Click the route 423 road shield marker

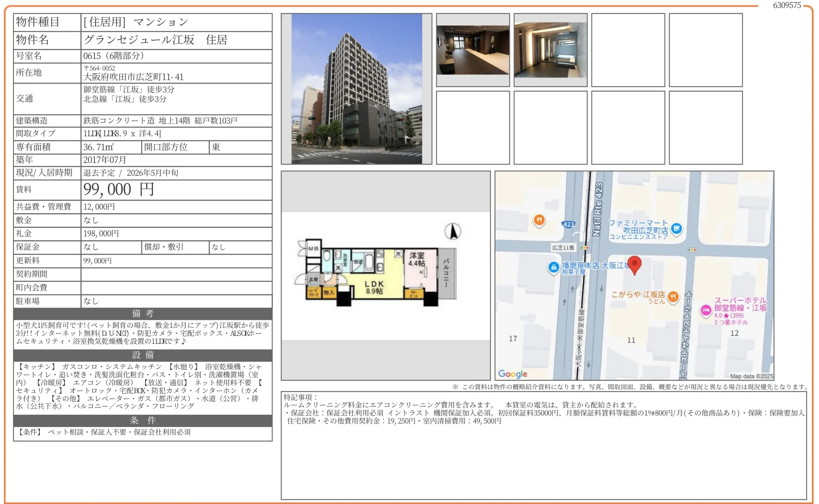pyautogui.click(x=568, y=224)
